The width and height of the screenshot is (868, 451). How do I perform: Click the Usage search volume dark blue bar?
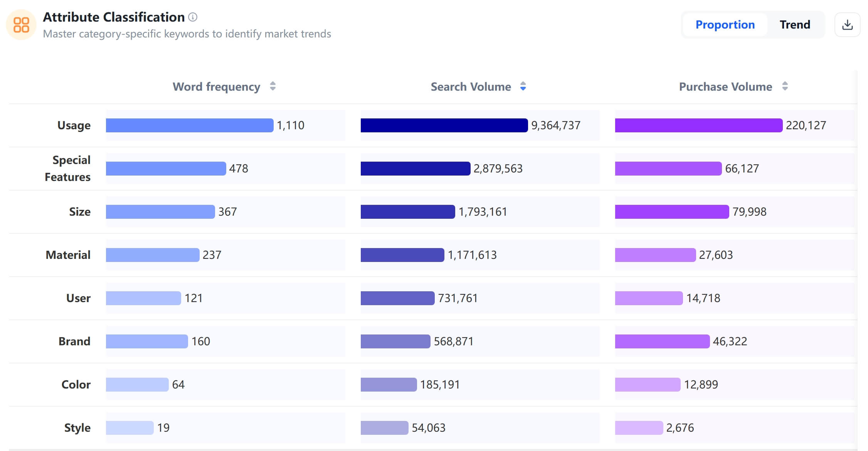(444, 125)
